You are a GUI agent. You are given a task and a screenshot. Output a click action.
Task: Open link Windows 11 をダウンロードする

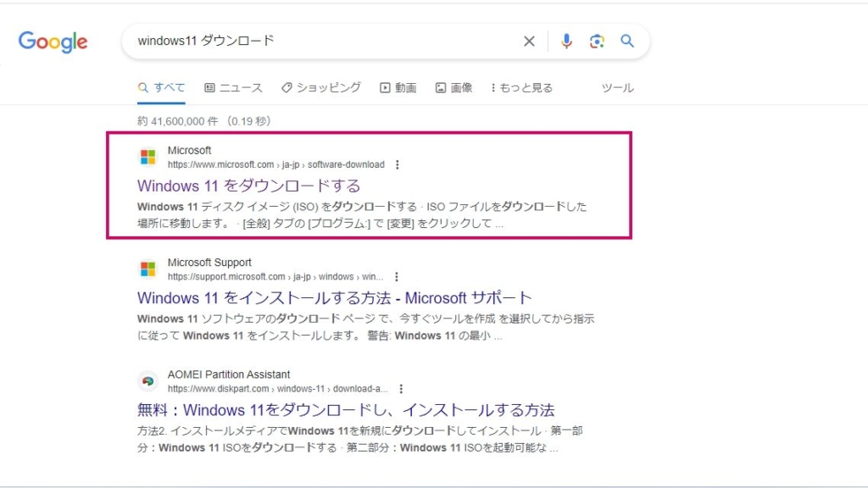[248, 186]
